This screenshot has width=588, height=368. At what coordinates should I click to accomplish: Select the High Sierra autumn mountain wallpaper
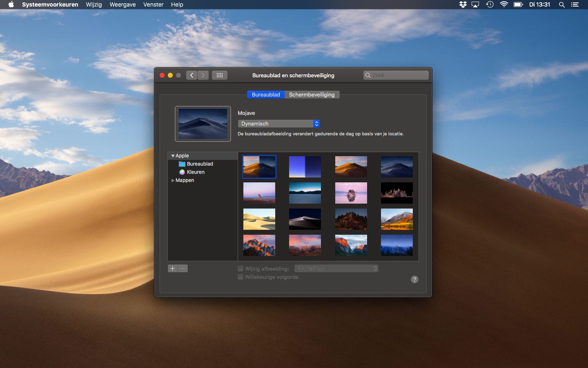click(x=397, y=219)
